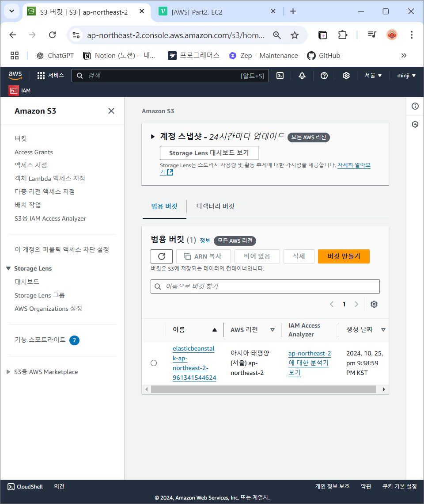
Task: Open the minji account dropdown
Action: 406,76
